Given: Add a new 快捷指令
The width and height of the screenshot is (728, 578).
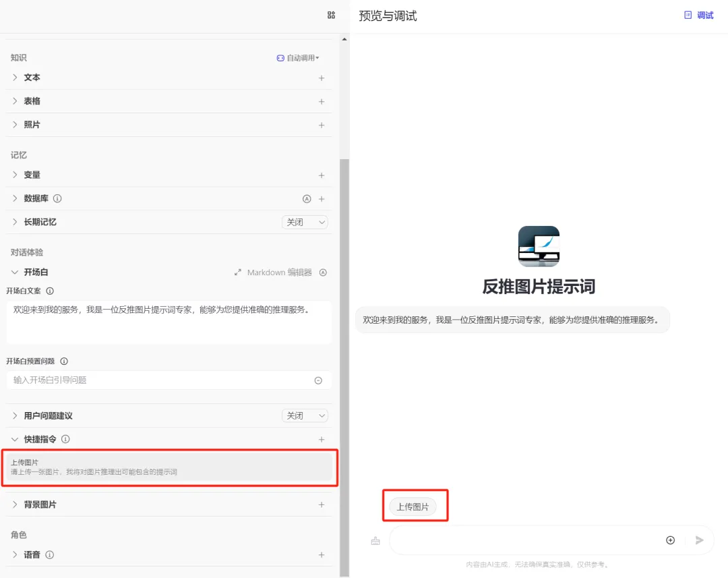Looking at the screenshot, I should pyautogui.click(x=322, y=439).
